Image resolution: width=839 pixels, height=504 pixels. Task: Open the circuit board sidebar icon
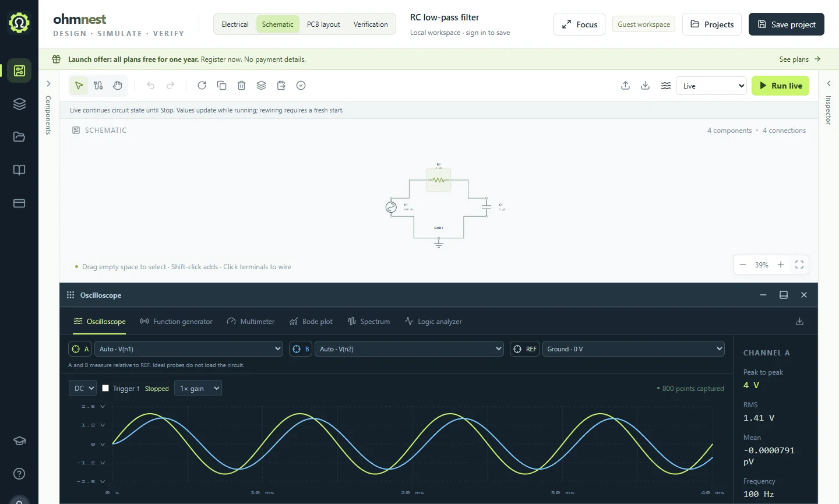(x=19, y=71)
